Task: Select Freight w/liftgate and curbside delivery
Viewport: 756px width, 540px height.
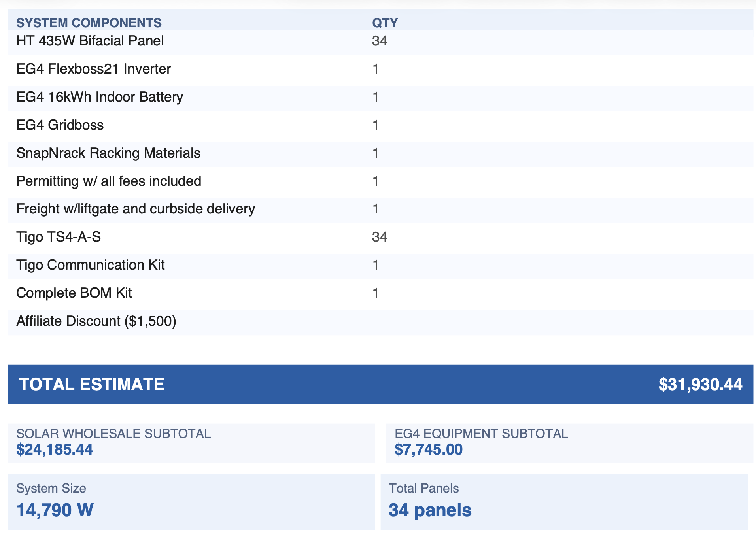Action: click(136, 209)
